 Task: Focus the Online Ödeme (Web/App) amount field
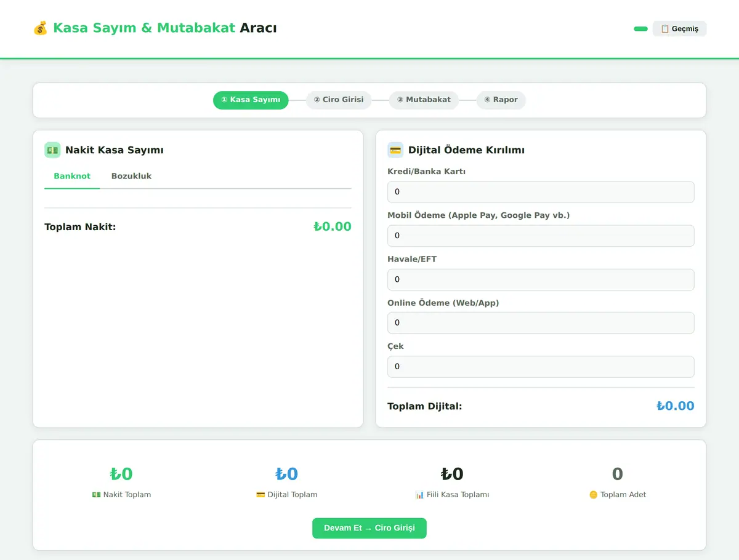[x=541, y=322]
